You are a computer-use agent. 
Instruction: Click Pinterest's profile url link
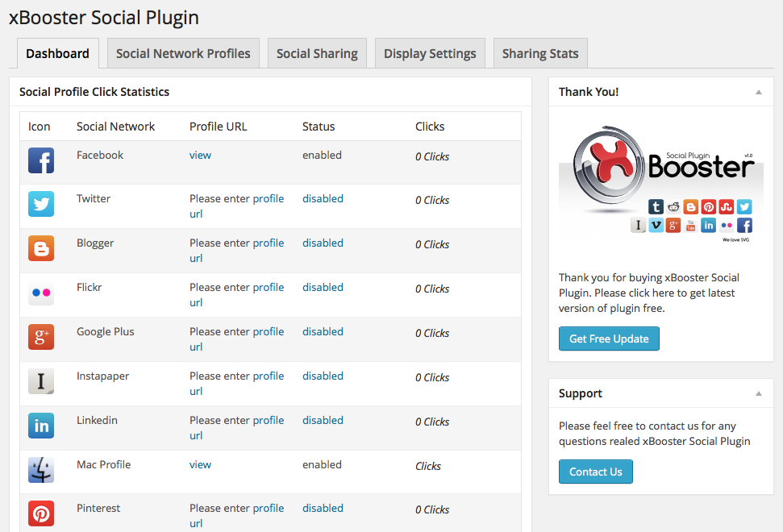pos(269,508)
